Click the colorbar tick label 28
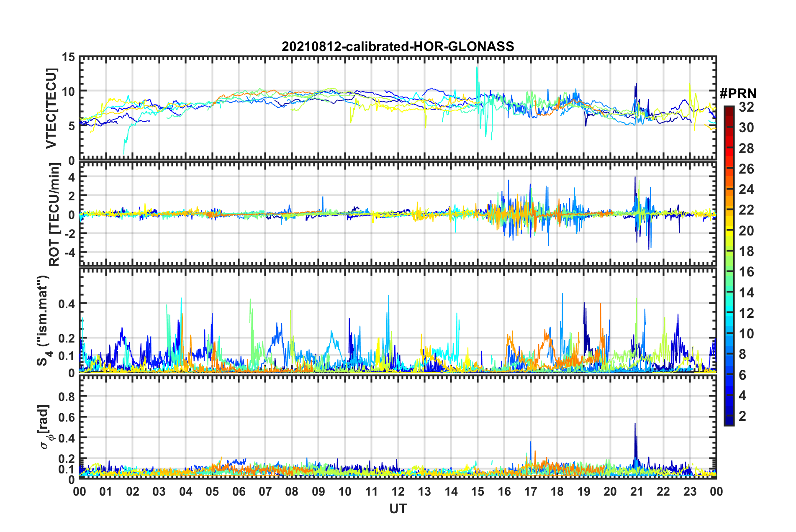This screenshot has width=796, height=532. pos(746,148)
